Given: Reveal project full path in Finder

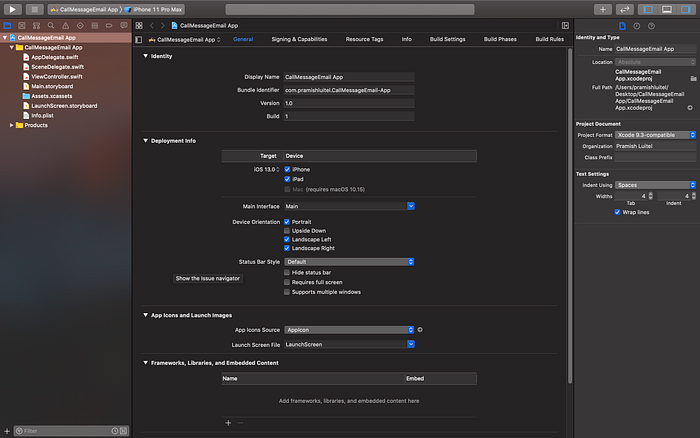Looking at the screenshot, I should 690,108.
